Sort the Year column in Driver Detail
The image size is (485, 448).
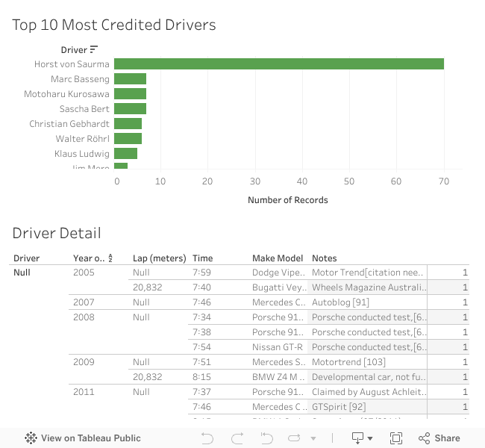pos(110,258)
